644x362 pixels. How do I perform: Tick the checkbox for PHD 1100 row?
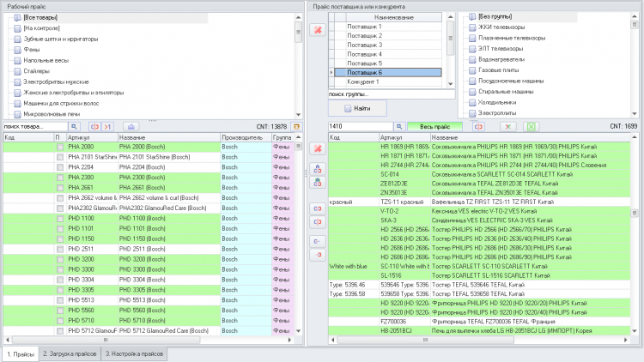59,219
